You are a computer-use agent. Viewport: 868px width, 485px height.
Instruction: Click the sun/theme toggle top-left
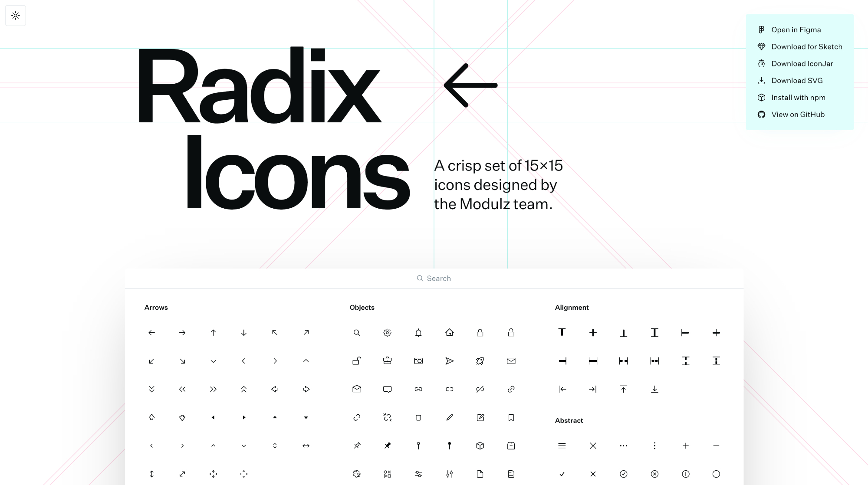point(16,16)
